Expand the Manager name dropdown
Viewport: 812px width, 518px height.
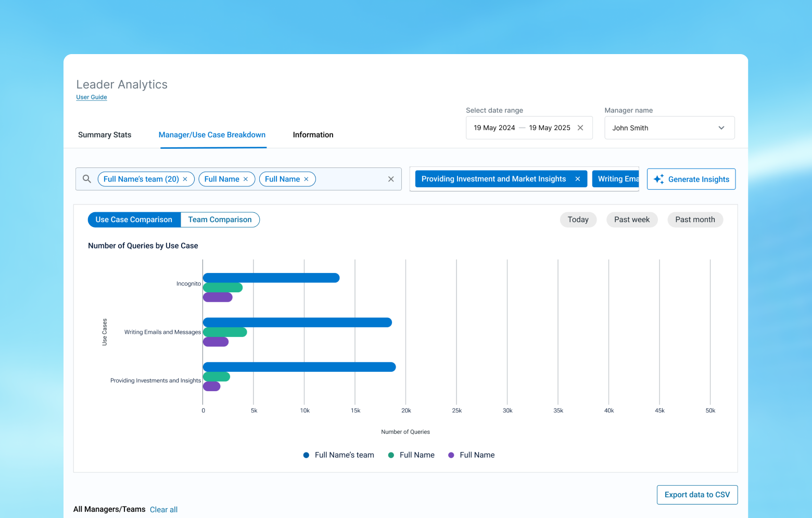coord(669,128)
